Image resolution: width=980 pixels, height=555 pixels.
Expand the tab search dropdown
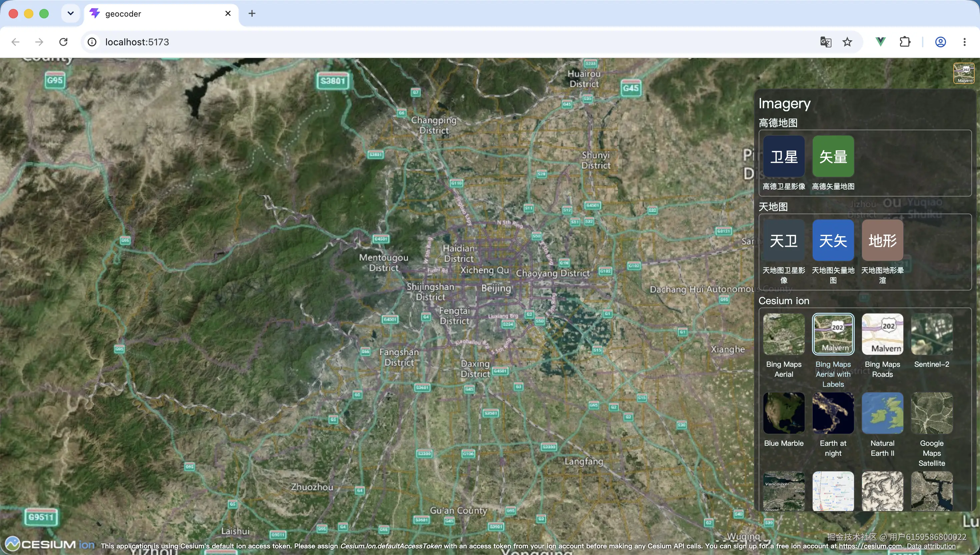[x=71, y=14]
